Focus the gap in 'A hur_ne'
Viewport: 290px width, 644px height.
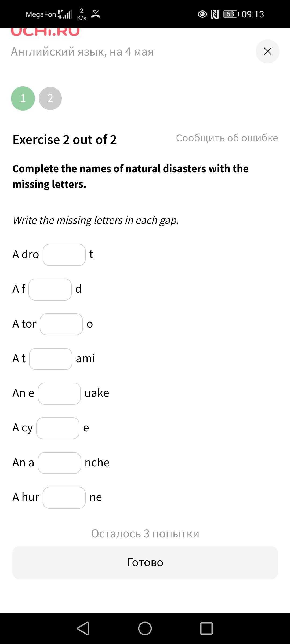64,498
